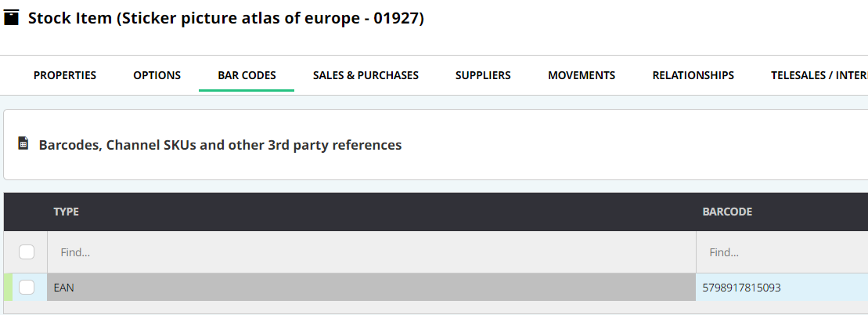
Task: View the Movements tab
Action: pyautogui.click(x=582, y=75)
